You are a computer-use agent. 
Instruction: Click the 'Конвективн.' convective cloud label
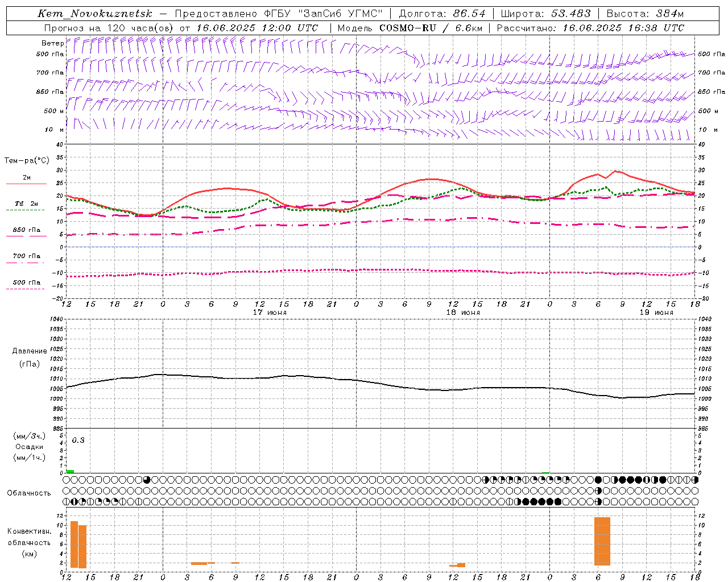pos(29,531)
